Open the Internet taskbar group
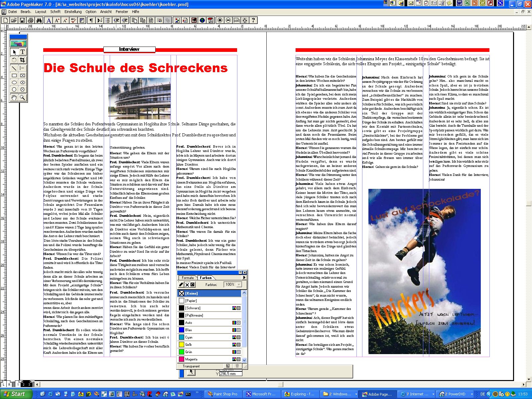 tap(417, 394)
